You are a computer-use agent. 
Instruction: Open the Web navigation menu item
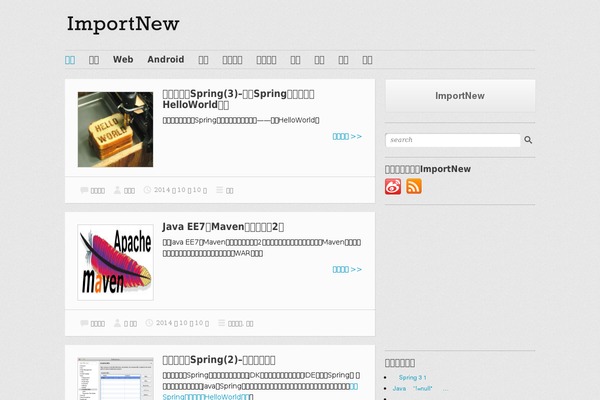tap(123, 60)
